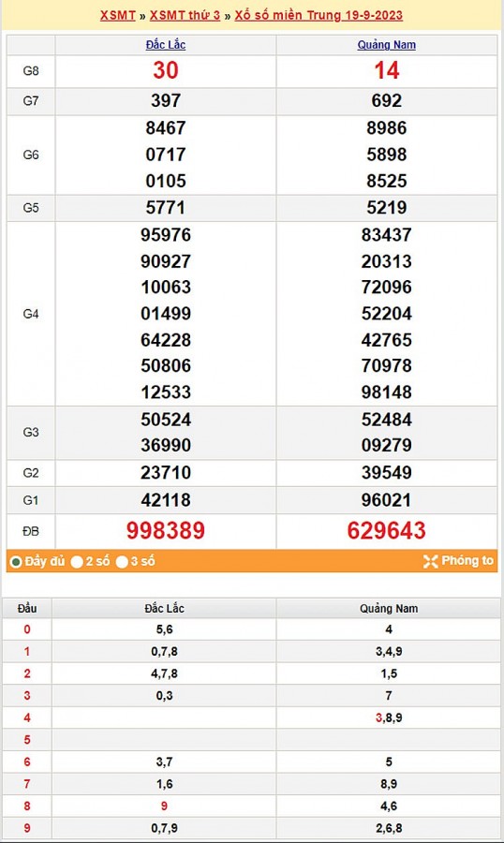The image size is (504, 843).
Task: Click G4 number 52204
Action: coord(387,314)
